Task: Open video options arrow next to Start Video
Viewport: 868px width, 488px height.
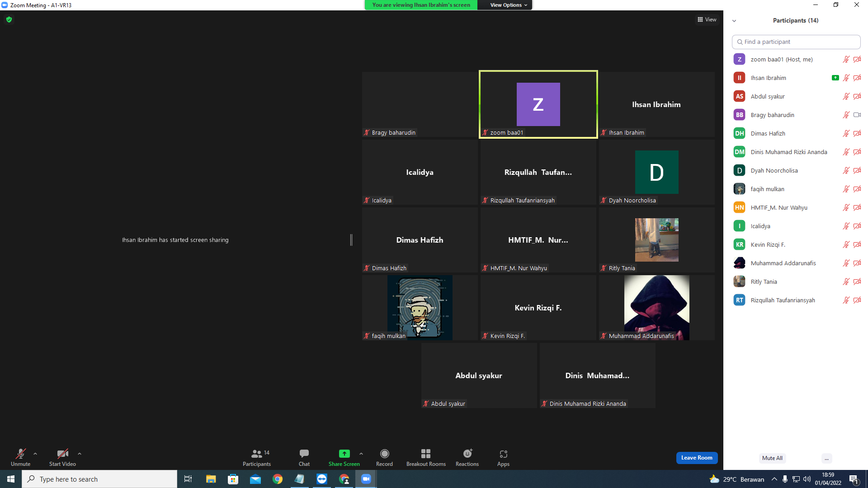Action: 80,454
